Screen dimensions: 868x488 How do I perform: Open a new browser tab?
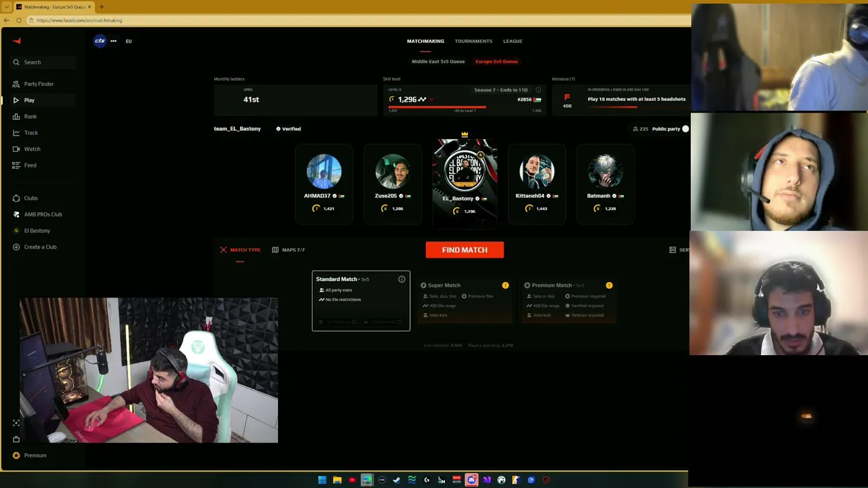[102, 7]
